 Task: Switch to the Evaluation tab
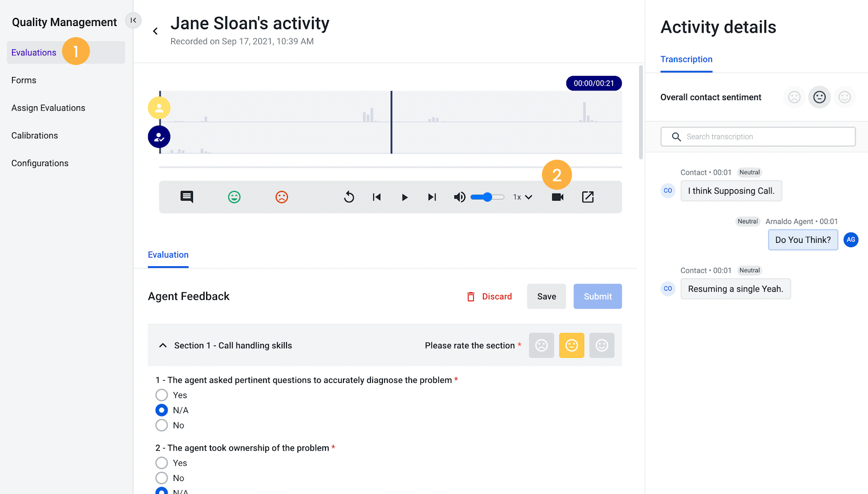point(168,255)
